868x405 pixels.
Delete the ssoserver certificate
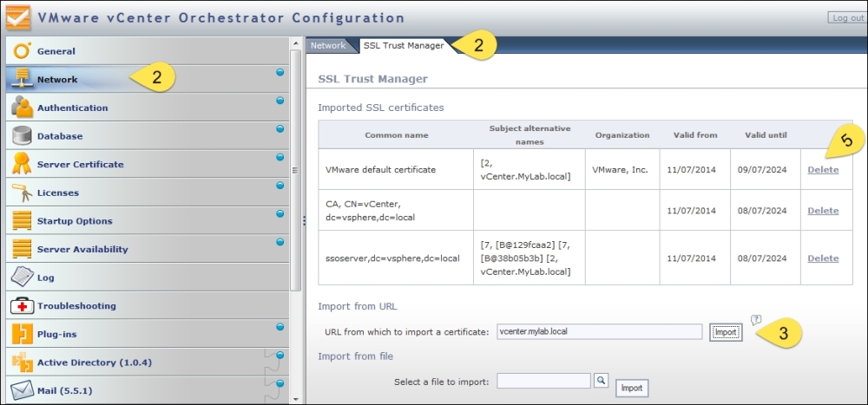coord(823,258)
